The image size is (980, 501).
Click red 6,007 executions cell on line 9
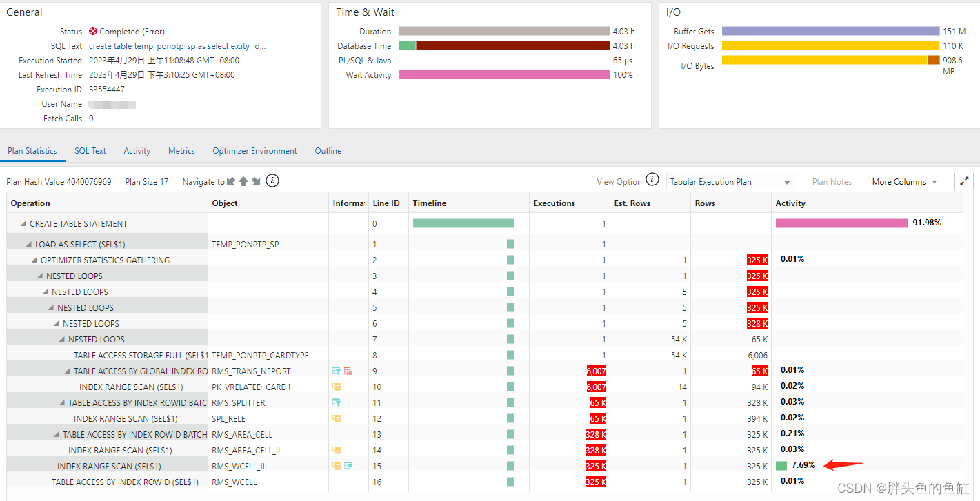[595, 371]
